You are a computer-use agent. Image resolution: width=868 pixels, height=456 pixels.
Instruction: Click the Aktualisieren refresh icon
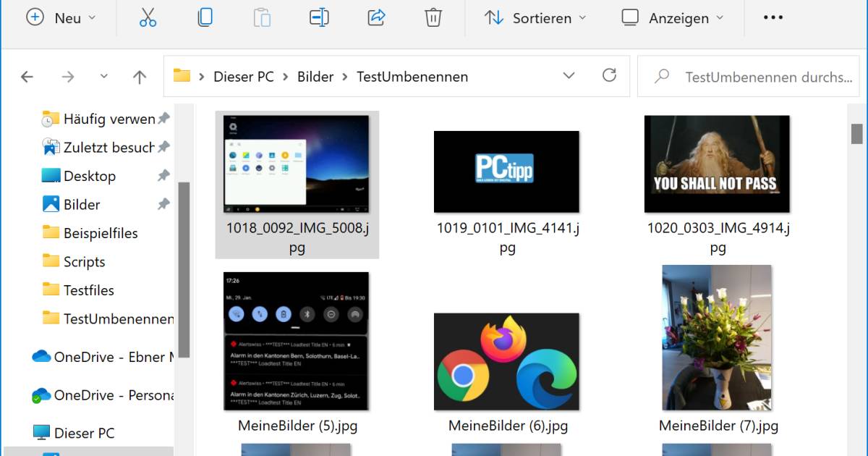[x=610, y=75]
